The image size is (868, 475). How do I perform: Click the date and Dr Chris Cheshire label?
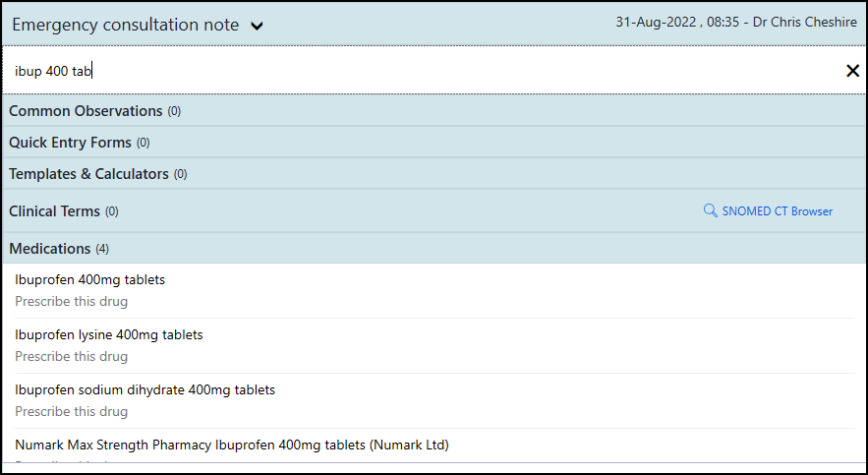point(736,23)
